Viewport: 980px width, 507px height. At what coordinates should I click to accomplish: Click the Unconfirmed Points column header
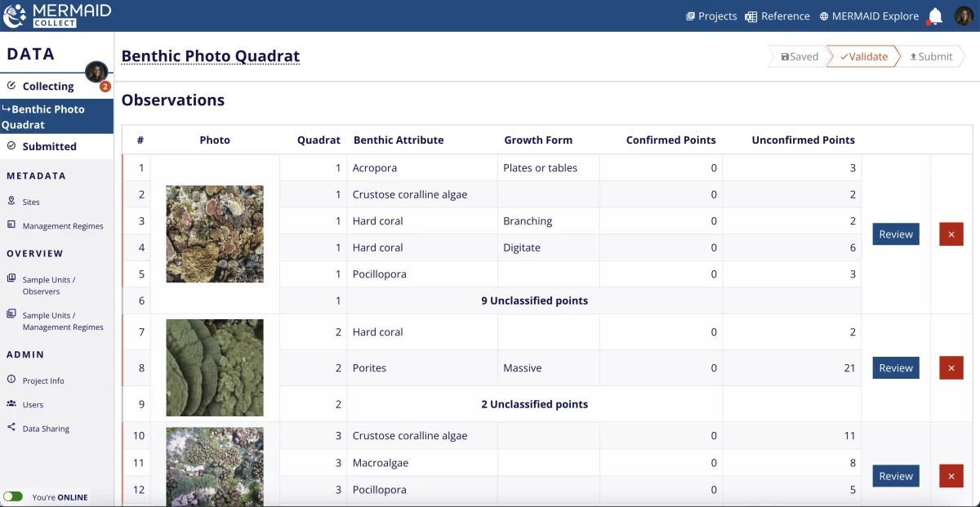pyautogui.click(x=803, y=140)
